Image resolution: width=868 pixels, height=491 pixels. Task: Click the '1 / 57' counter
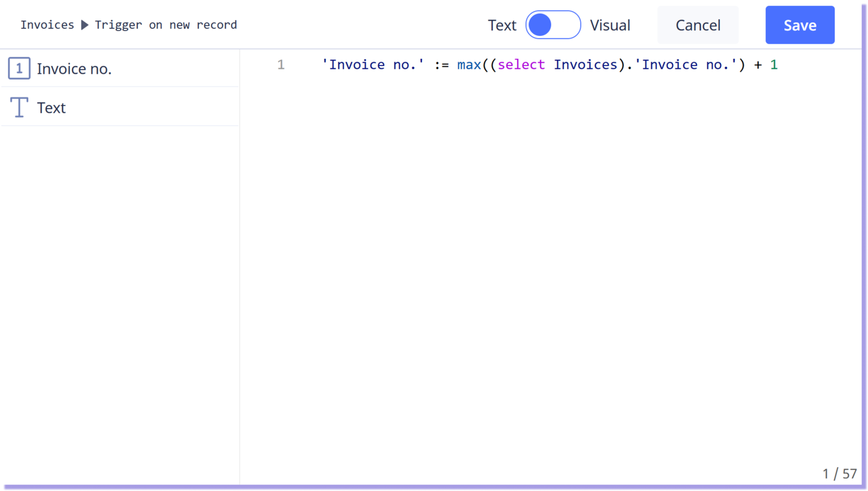pos(840,473)
